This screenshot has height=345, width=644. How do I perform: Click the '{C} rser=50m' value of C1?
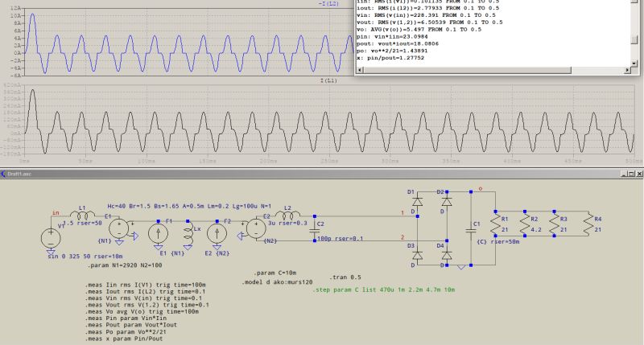[498, 242]
